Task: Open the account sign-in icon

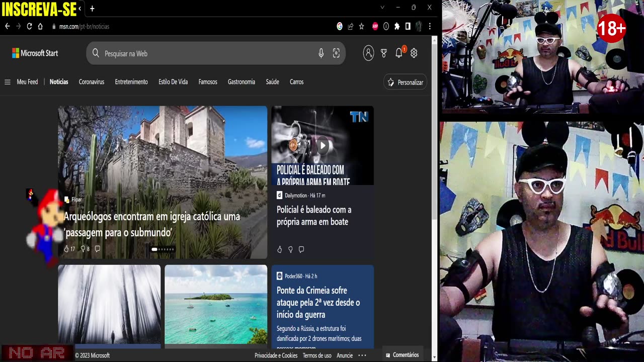Action: pyautogui.click(x=368, y=53)
